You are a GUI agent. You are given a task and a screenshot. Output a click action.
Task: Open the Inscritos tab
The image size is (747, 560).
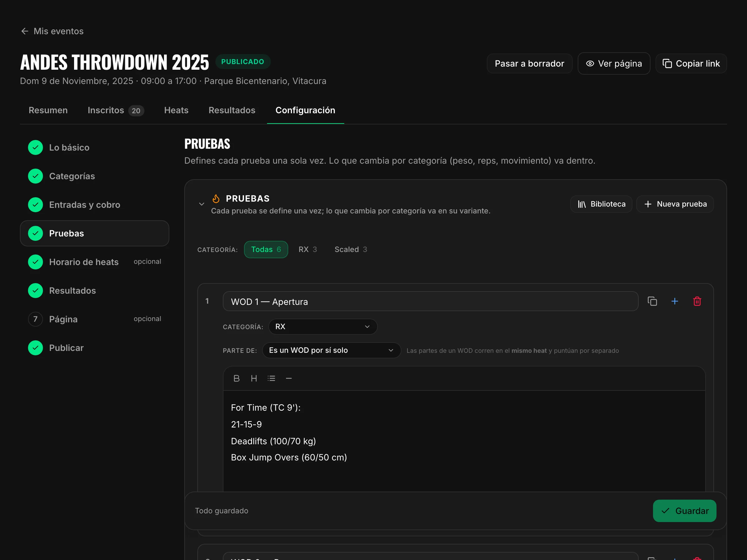(x=115, y=110)
